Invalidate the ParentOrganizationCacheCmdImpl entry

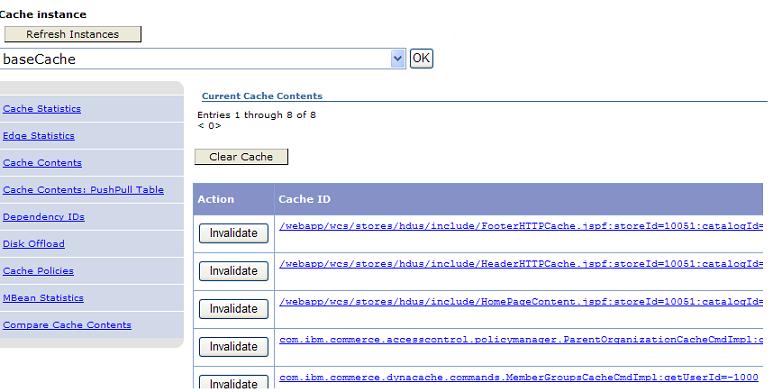coord(234,347)
